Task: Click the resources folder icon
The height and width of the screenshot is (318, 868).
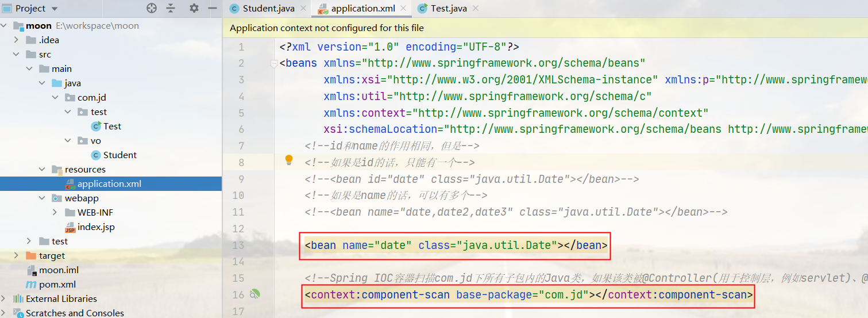Action: click(57, 170)
